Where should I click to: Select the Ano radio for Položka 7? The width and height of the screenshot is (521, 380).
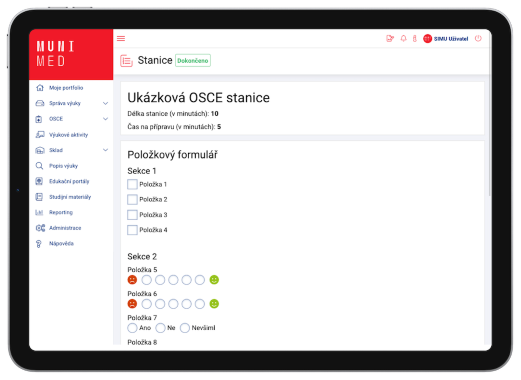coord(132,328)
